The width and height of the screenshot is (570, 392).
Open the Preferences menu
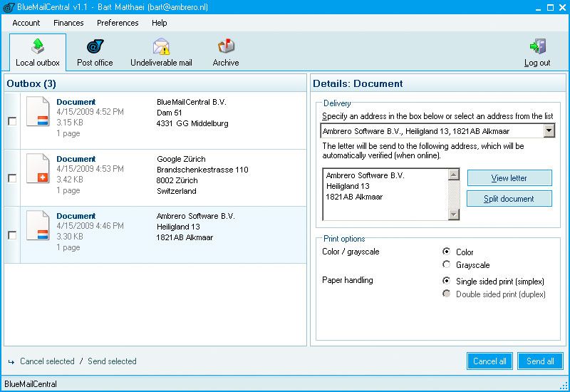point(118,23)
